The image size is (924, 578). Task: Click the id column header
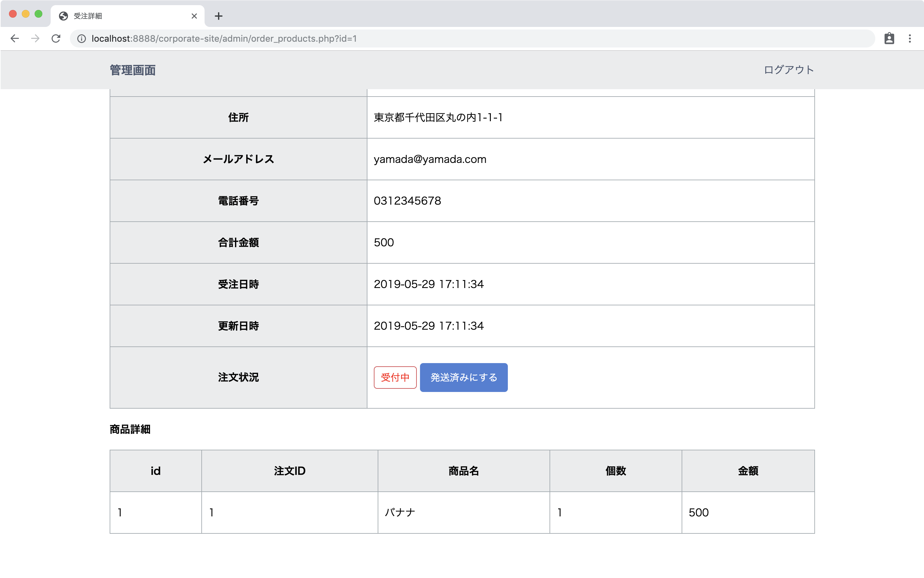pos(155,471)
